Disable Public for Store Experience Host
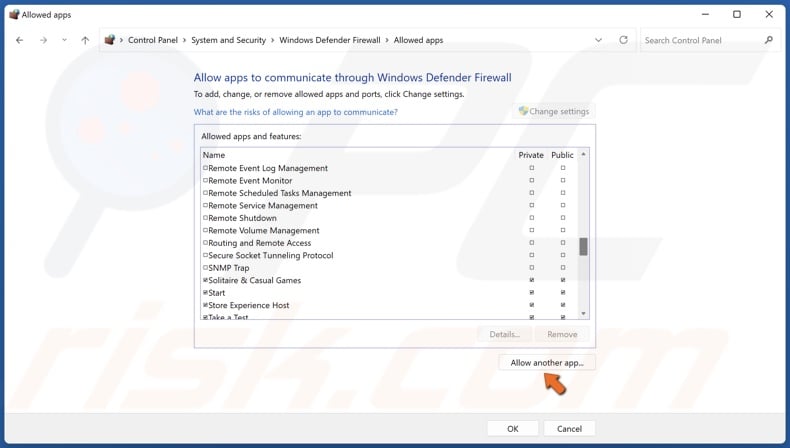 [563, 305]
